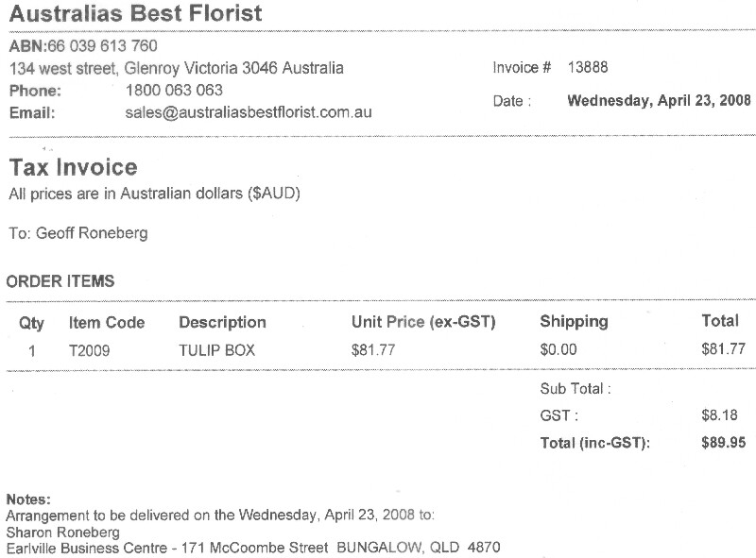Click the Unit Price (ex-GST) column header
Screen dimensions: 756x558
[423, 322]
